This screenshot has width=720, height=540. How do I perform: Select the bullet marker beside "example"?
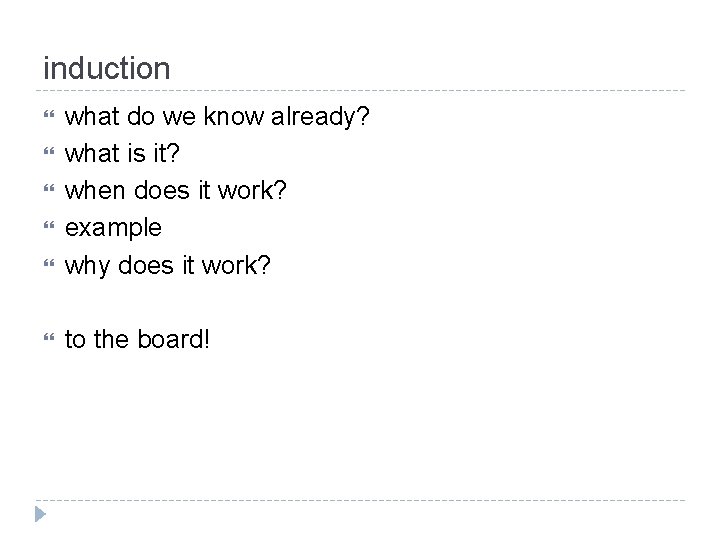[48, 228]
